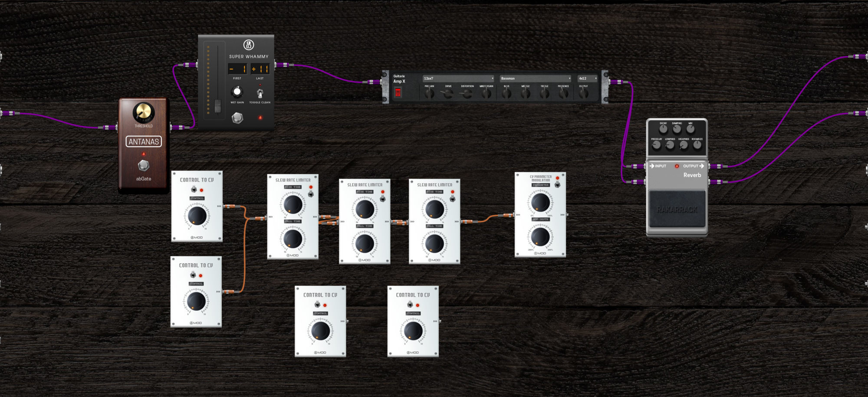This screenshot has width=868, height=397.
Task: Click CV Parameter Modulation output jack
Action: [x=567, y=214]
